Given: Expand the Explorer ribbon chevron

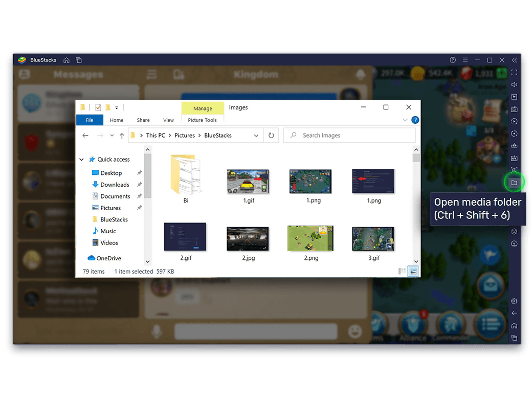Looking at the screenshot, I should tap(405, 120).
